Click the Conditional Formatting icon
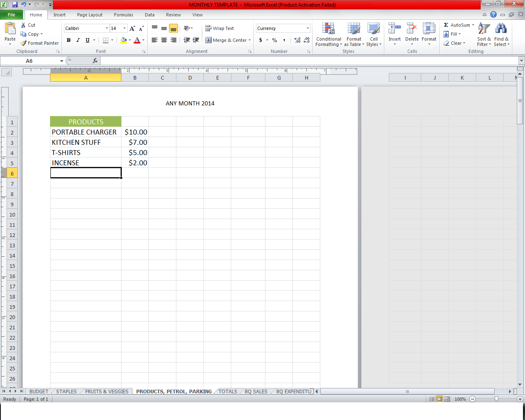 [x=328, y=29]
